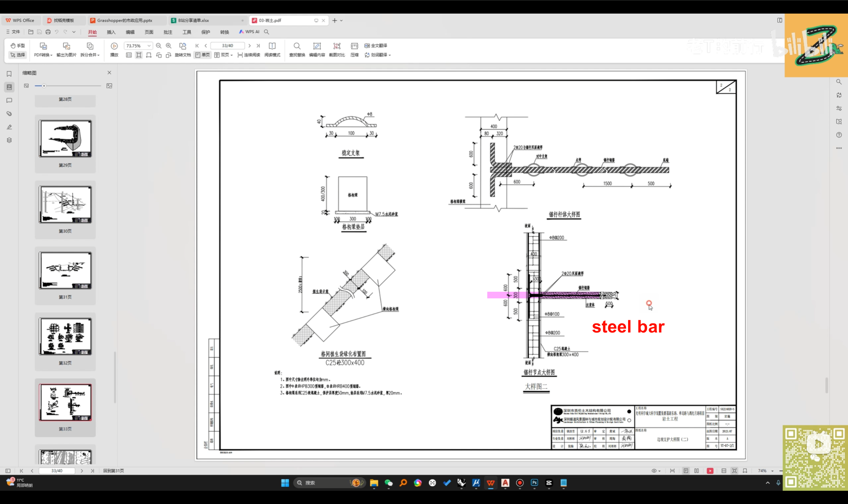Viewport: 848px width, 504px height.
Task: Click the 查找替换 find and replace icon
Action: coord(297,46)
